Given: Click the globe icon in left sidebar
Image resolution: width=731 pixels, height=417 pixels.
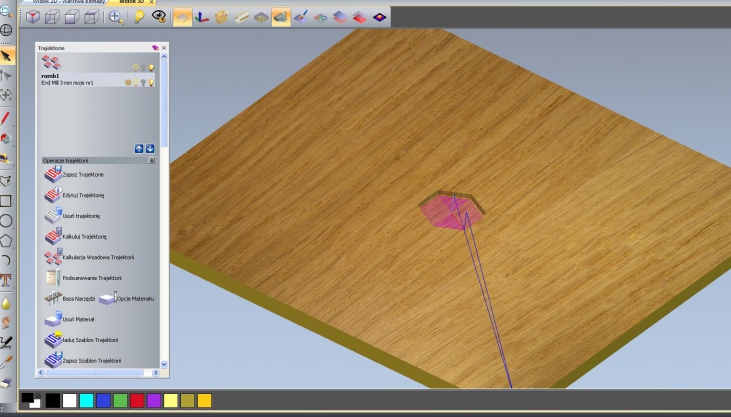Looking at the screenshot, I should pos(6,30).
